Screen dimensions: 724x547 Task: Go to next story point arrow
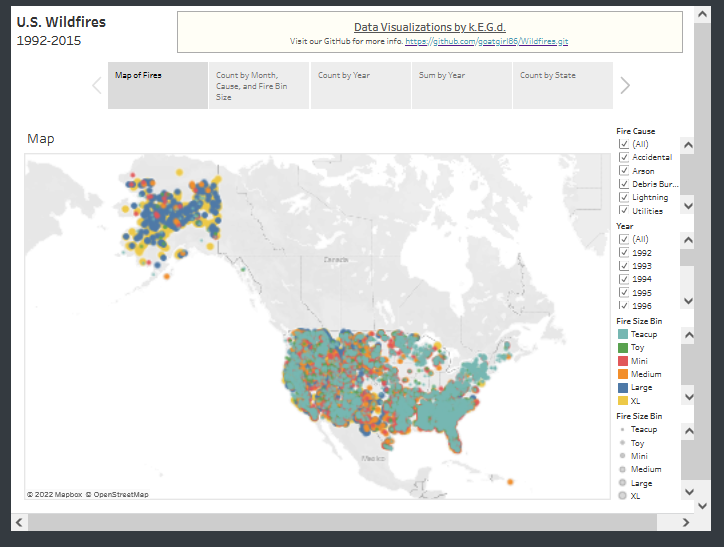(x=625, y=85)
